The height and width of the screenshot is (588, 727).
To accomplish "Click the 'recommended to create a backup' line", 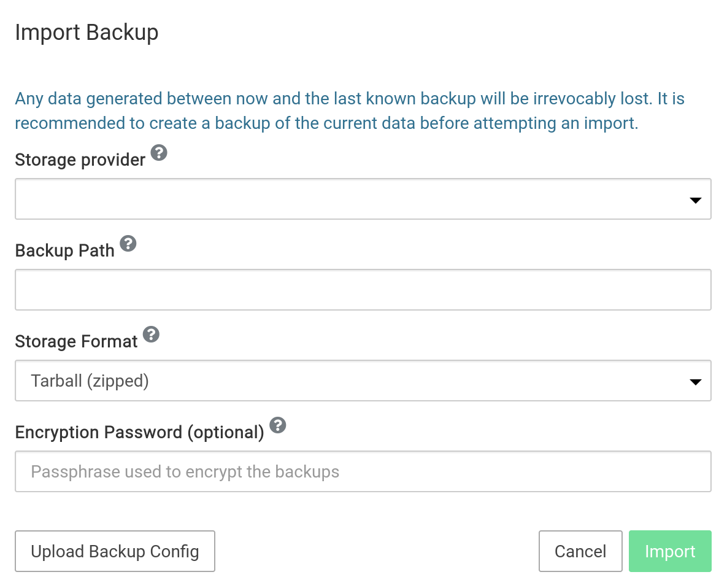I will [326, 123].
